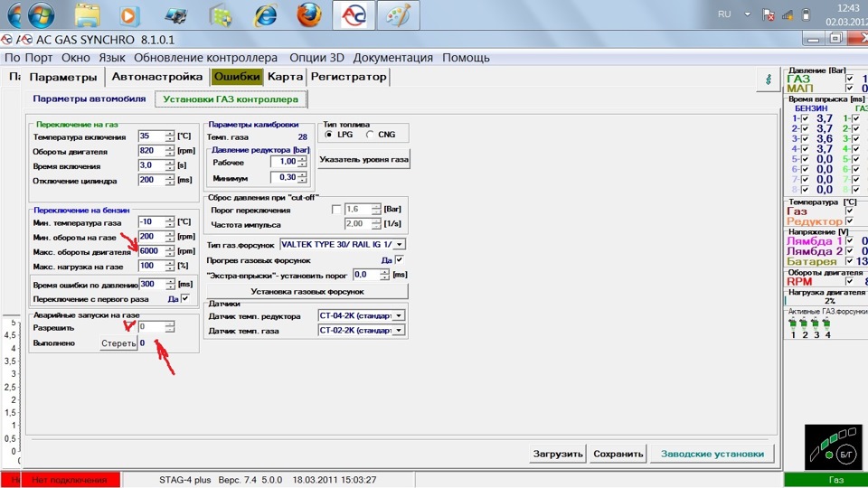The image size is (868, 488).
Task: Open Датчик темп. редуктора dropdown
Action: pos(399,316)
